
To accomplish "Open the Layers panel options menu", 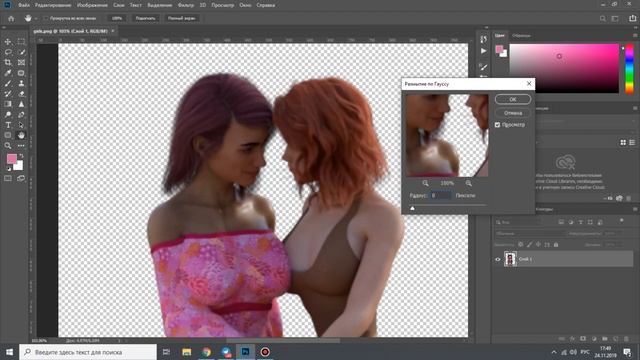I will (x=635, y=209).
